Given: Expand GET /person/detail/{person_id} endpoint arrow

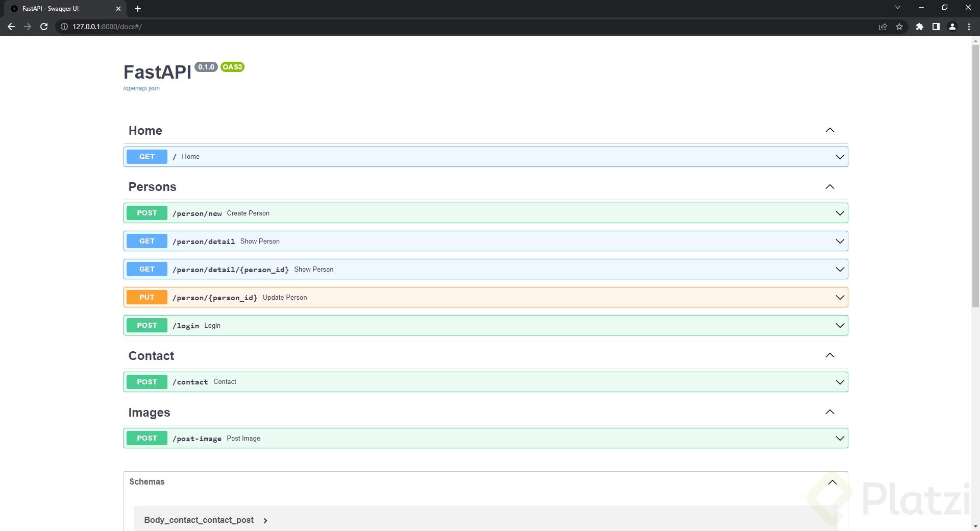Looking at the screenshot, I should point(840,270).
